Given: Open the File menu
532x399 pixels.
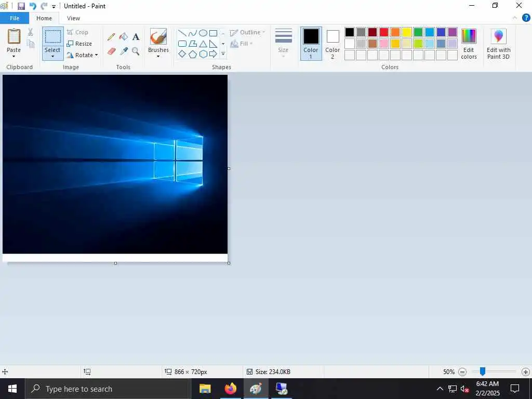Looking at the screenshot, I should tap(15, 18).
